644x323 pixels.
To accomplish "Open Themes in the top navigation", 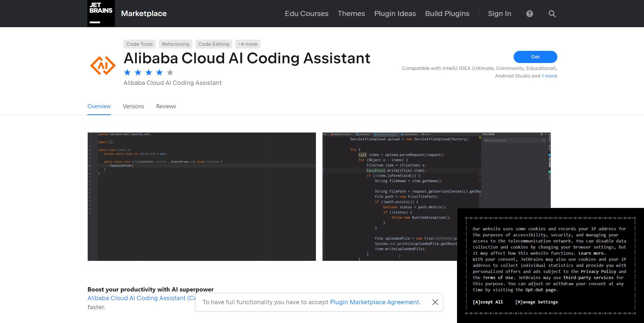I will click(351, 13).
